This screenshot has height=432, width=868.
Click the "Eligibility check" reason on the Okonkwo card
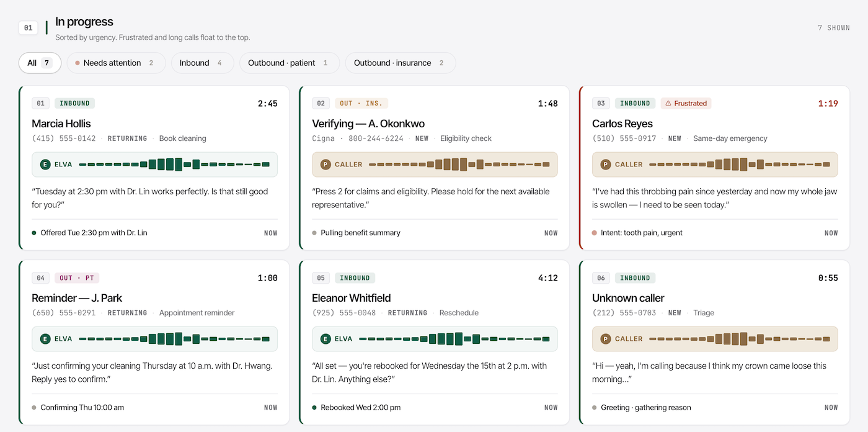466,138
